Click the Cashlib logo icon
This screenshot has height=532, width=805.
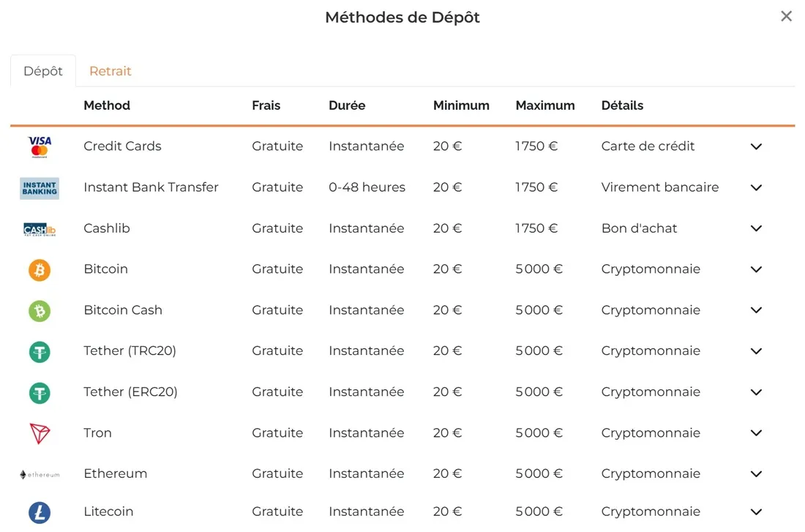pyautogui.click(x=40, y=229)
